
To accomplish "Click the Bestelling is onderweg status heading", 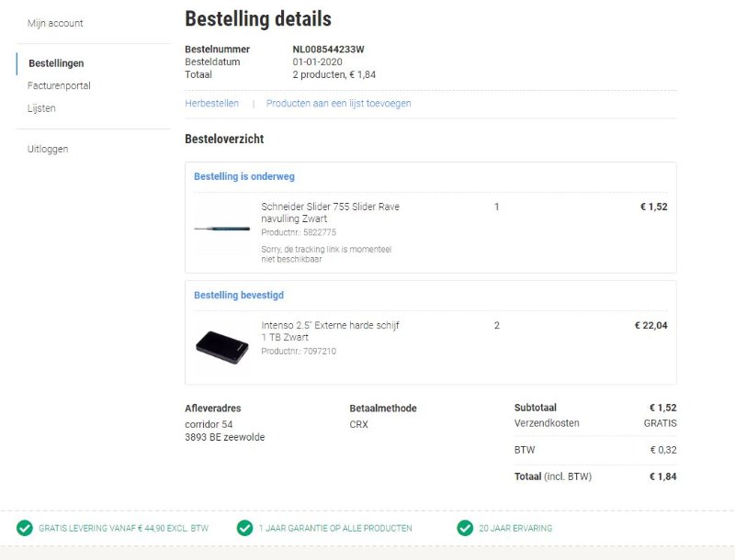I will [x=242, y=176].
